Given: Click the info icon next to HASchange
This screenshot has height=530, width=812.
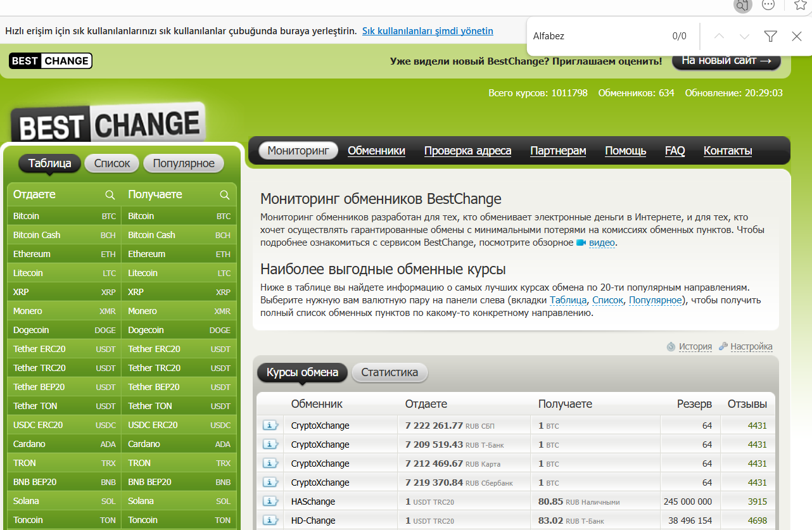Looking at the screenshot, I should (x=270, y=502).
